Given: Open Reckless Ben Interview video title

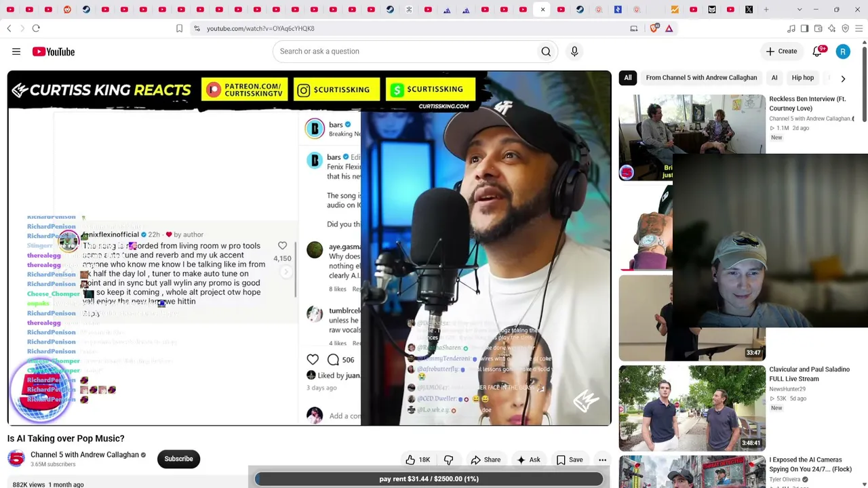Looking at the screenshot, I should 808,104.
